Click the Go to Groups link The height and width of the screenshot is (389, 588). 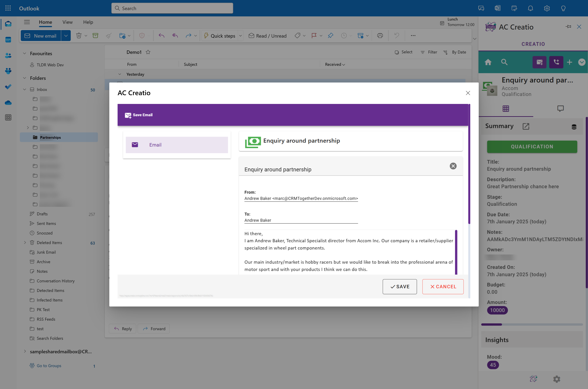49,365
